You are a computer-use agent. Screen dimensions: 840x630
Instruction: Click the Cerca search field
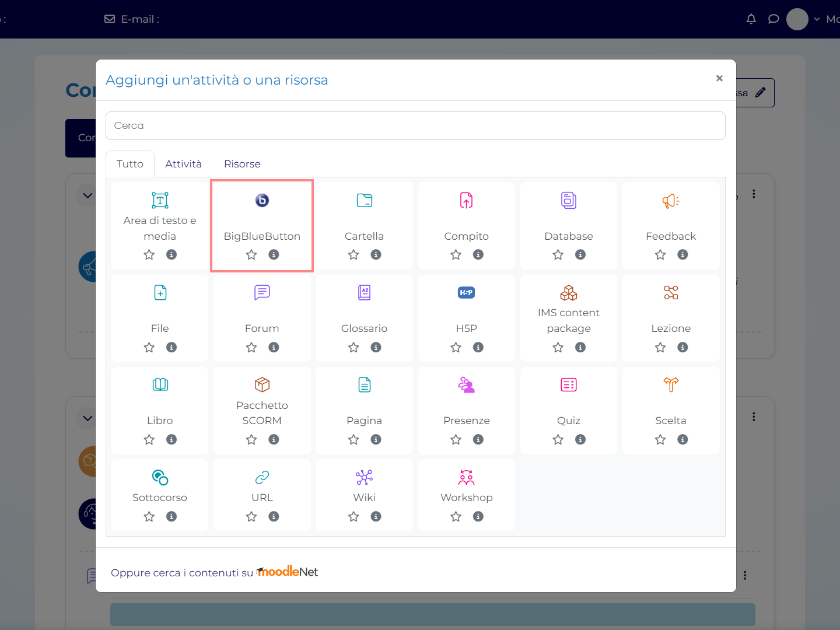coord(415,125)
